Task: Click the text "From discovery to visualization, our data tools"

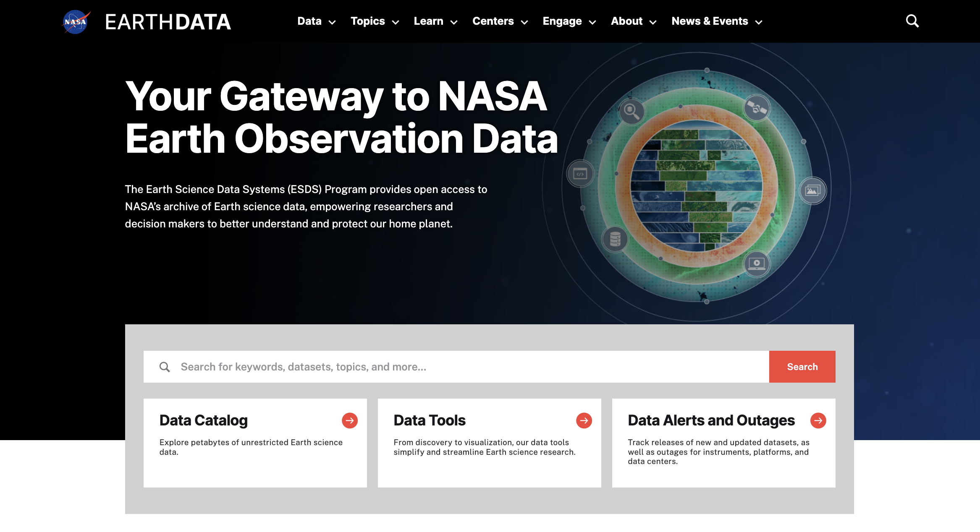Action: point(481,442)
